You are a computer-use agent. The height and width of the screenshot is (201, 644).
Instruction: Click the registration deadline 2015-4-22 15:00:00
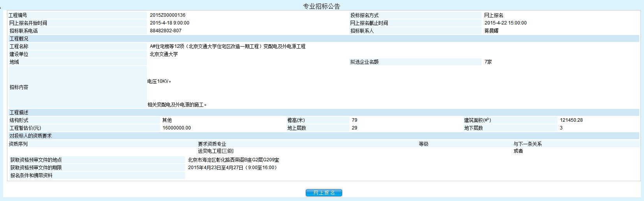pos(505,23)
